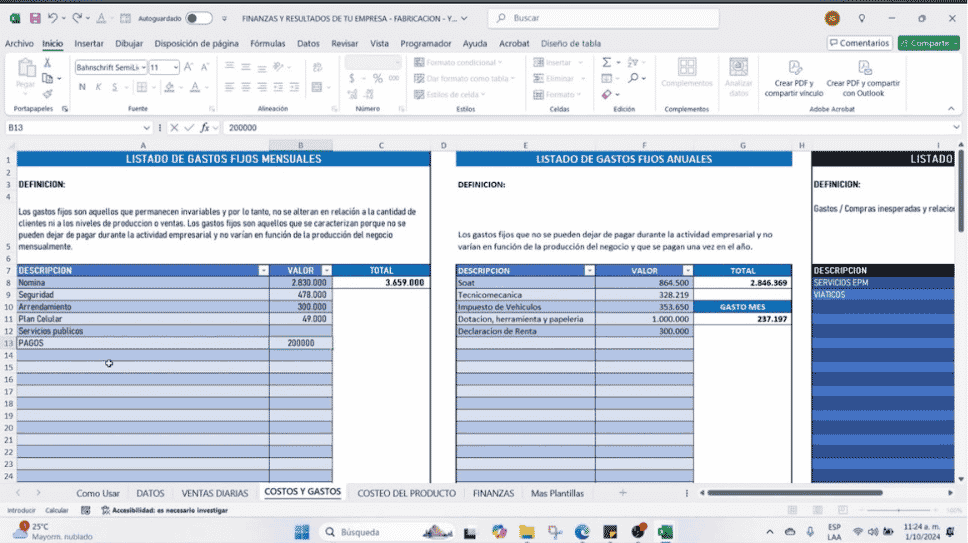Click the sort and filter icon
Image resolution: width=968 pixels, height=543 pixels.
pyautogui.click(x=633, y=62)
